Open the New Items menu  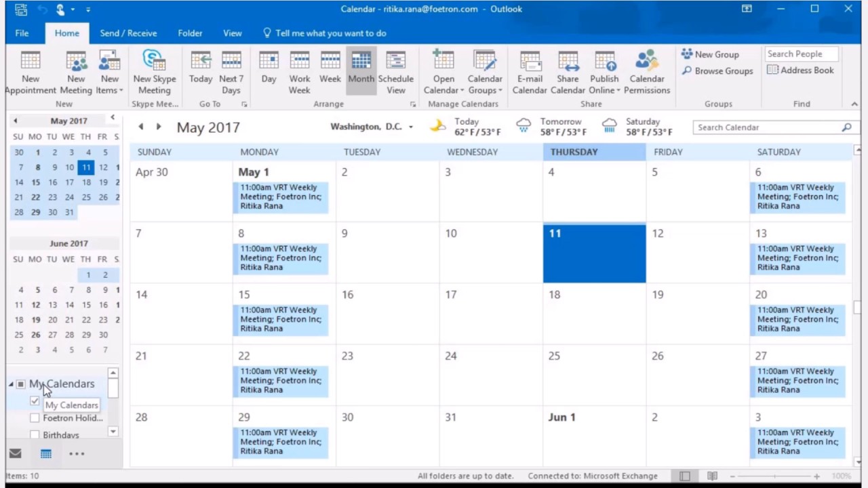coord(109,73)
